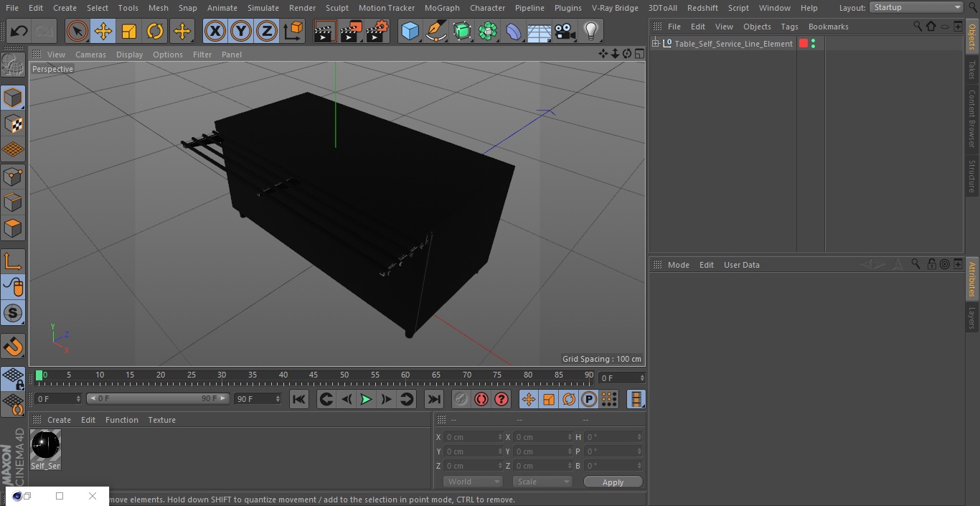
Task: Add a Cube primitive object
Action: coord(410,32)
